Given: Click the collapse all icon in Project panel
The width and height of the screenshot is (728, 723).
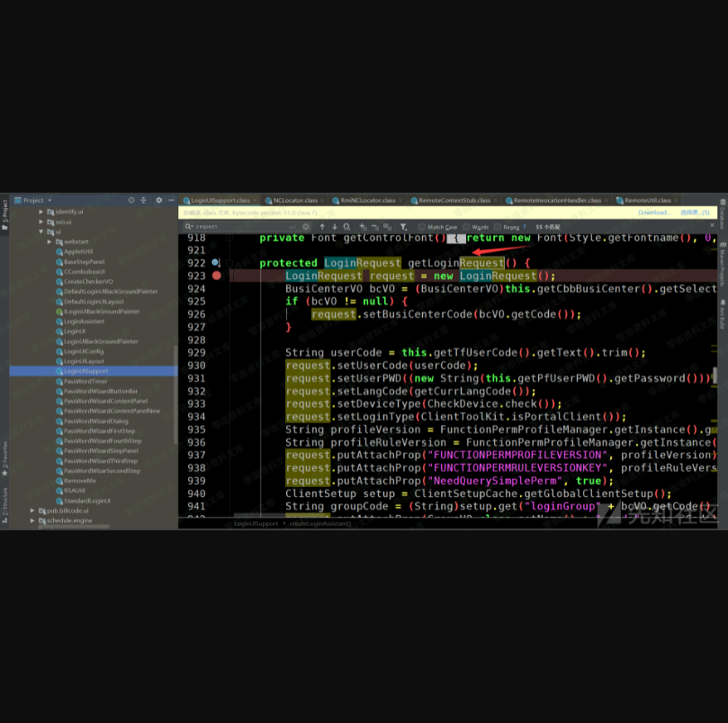Looking at the screenshot, I should pyautogui.click(x=144, y=200).
